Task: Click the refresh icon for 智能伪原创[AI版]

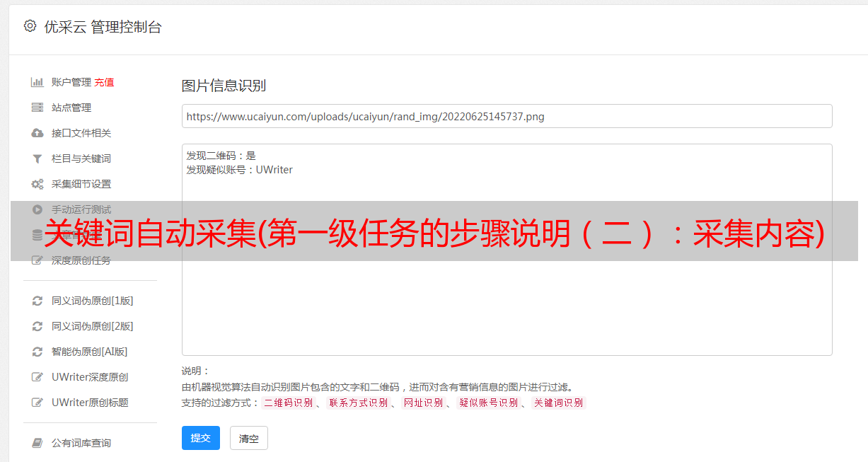Action: click(x=37, y=352)
